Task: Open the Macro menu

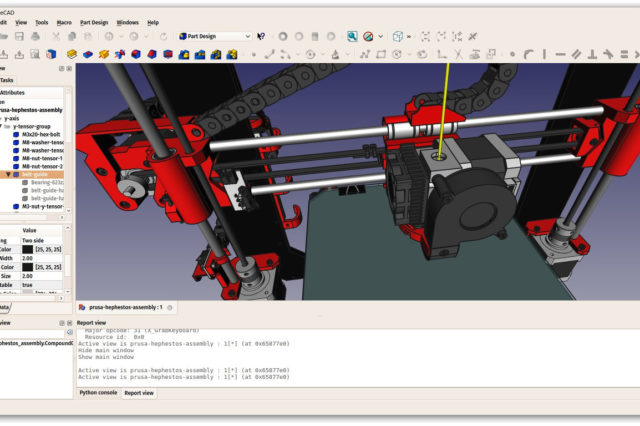Action: [x=64, y=21]
